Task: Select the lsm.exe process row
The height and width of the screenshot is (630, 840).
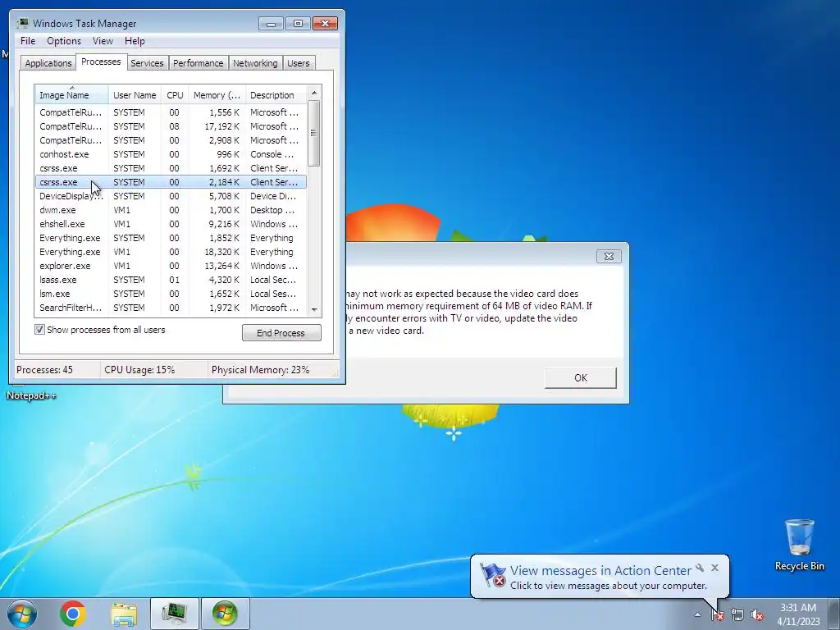Action: tap(171, 294)
